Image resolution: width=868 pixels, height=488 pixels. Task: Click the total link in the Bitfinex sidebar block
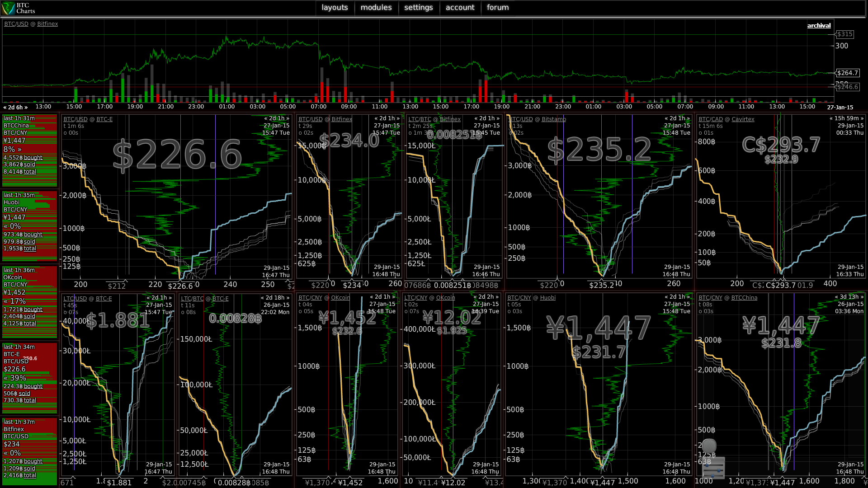click(30, 475)
